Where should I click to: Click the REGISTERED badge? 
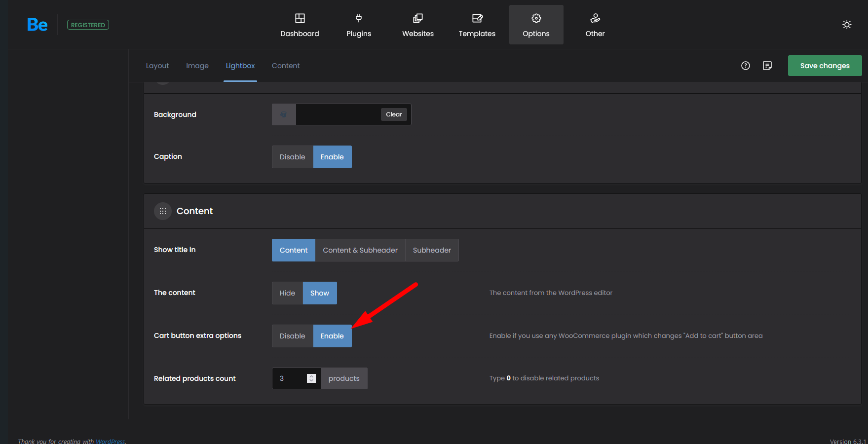click(88, 25)
